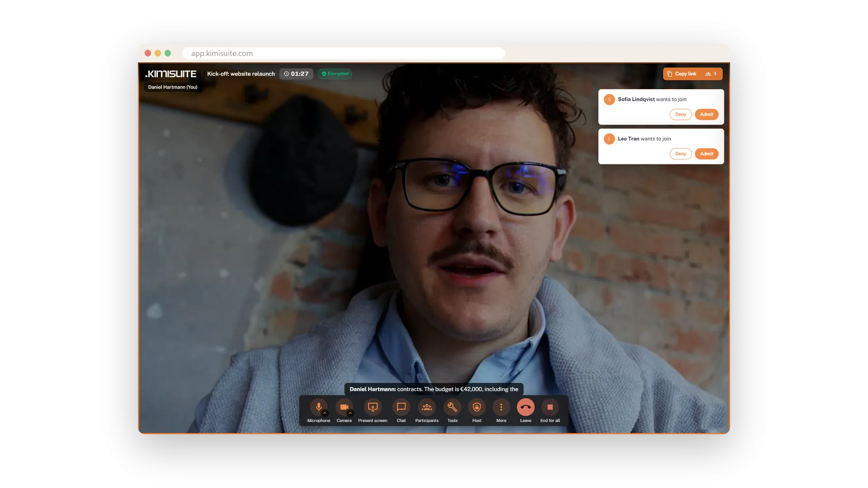Screen dimensions: 868x488
Task: Mute the Microphone button
Action: point(319,407)
